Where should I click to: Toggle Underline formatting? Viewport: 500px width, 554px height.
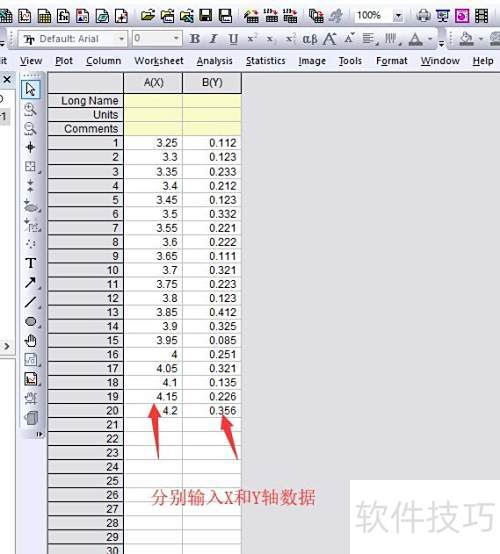(x=233, y=39)
